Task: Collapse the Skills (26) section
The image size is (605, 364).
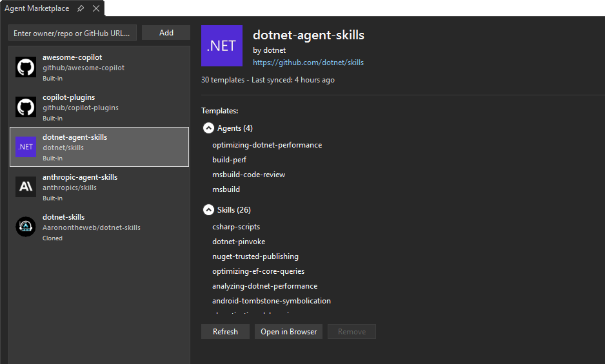Action: tap(208, 210)
